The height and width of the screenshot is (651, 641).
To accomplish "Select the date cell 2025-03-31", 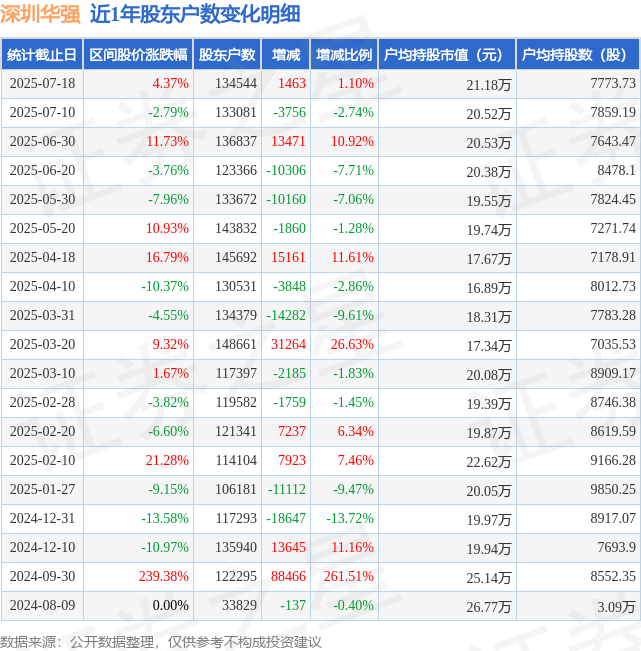I will coord(42,316).
